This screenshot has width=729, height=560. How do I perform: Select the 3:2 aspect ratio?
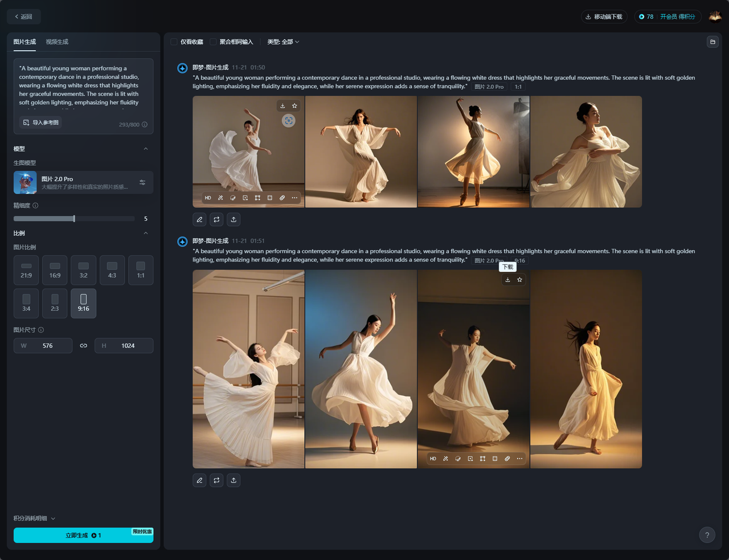(83, 270)
